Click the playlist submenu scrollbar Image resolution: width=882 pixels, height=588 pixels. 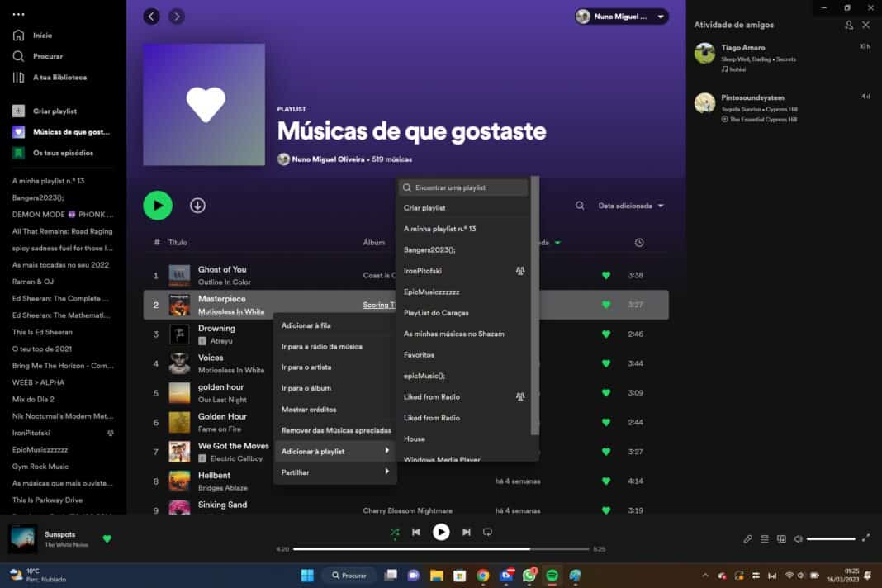(x=534, y=306)
